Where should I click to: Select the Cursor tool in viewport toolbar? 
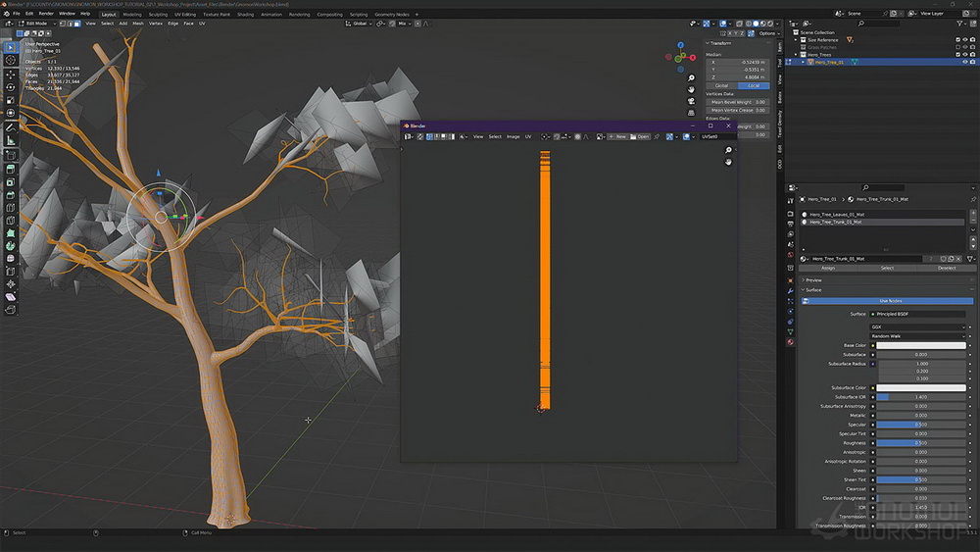coord(11,60)
